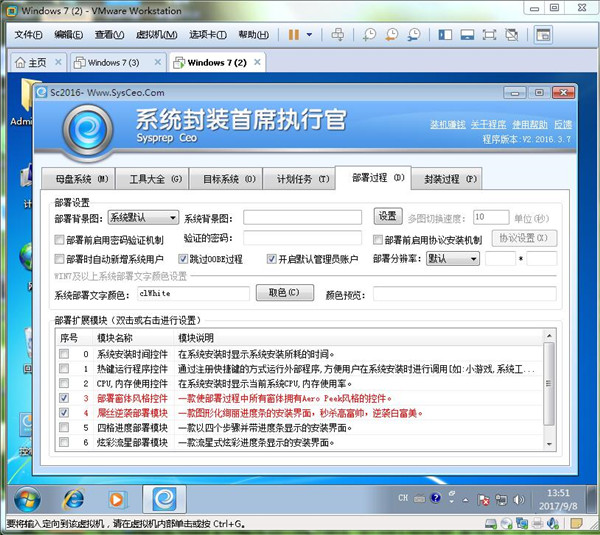Revert virtual machine to snapshot icon
The width and height of the screenshot is (600, 535).
pos(392,35)
